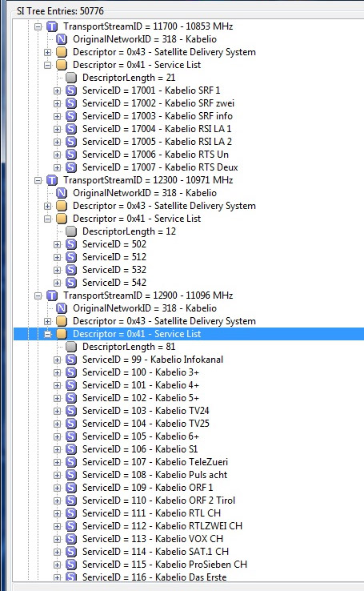The height and width of the screenshot is (591, 364).
Task: Expand ServiceID 17007 Kabelio RTS Deux
Action: pos(58,167)
